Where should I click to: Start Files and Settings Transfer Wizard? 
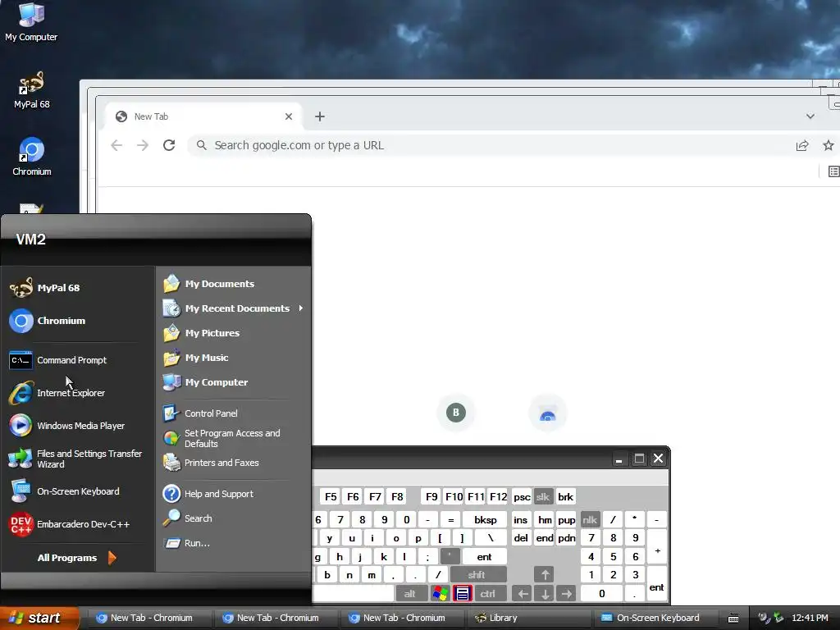pyautogui.click(x=75, y=459)
